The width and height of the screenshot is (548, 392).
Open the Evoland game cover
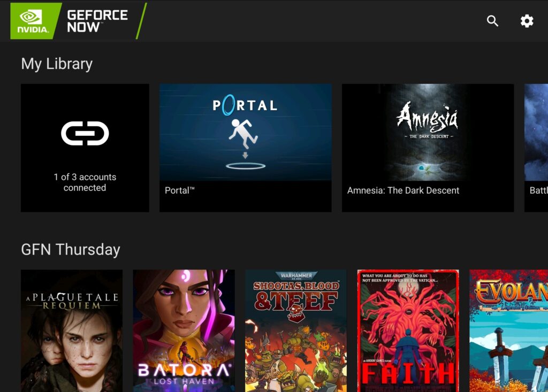pyautogui.click(x=508, y=330)
